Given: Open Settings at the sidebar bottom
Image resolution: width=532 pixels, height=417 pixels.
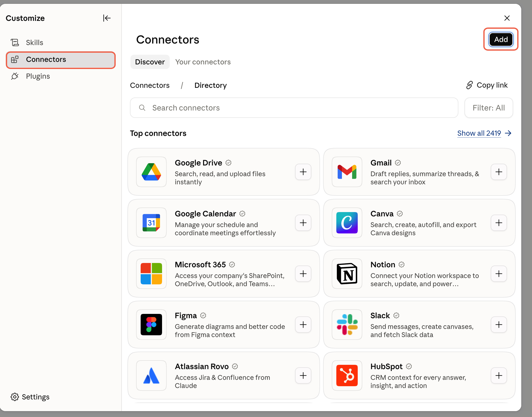Looking at the screenshot, I should 30,397.
